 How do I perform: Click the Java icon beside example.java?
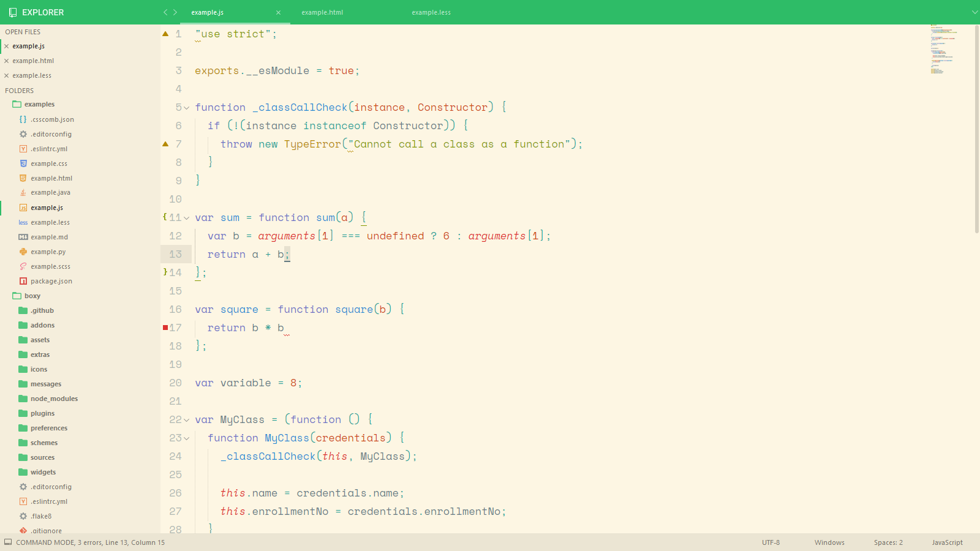(23, 192)
